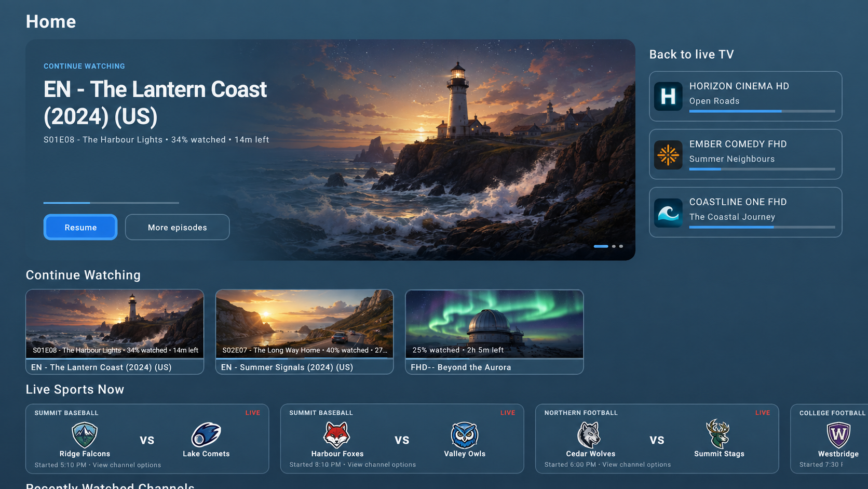Click LIVE badge on Harbour Foxes game
868x489 pixels.
pyautogui.click(x=508, y=413)
